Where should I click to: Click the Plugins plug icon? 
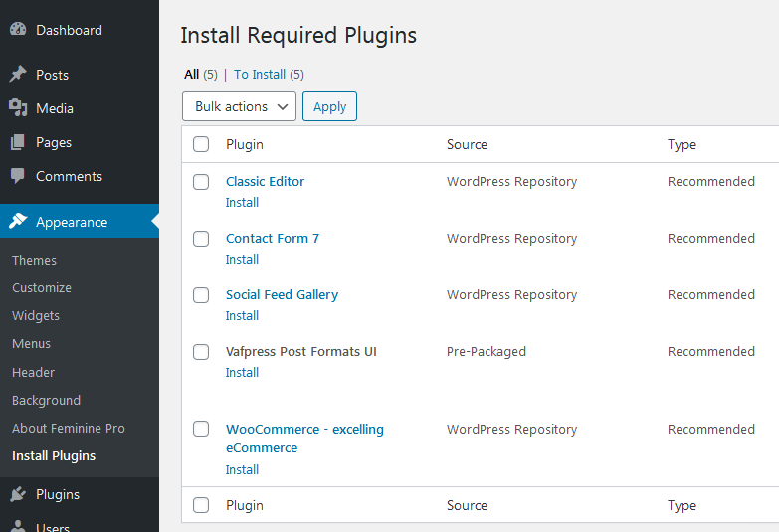[x=18, y=494]
